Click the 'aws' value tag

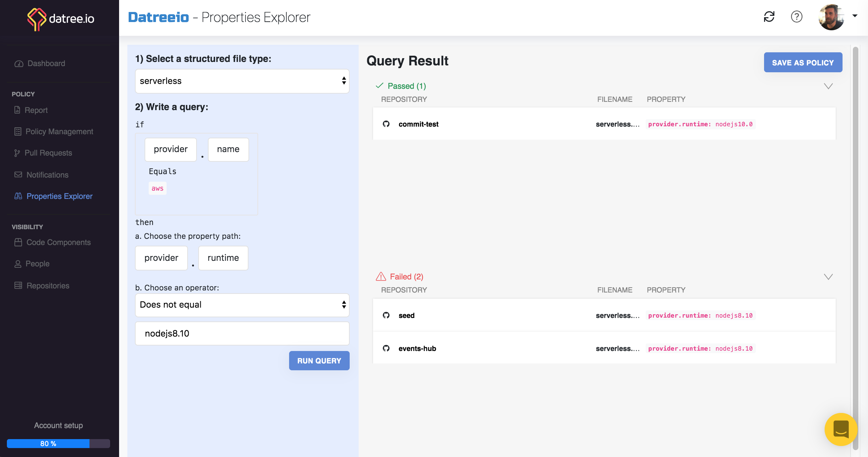click(x=158, y=188)
